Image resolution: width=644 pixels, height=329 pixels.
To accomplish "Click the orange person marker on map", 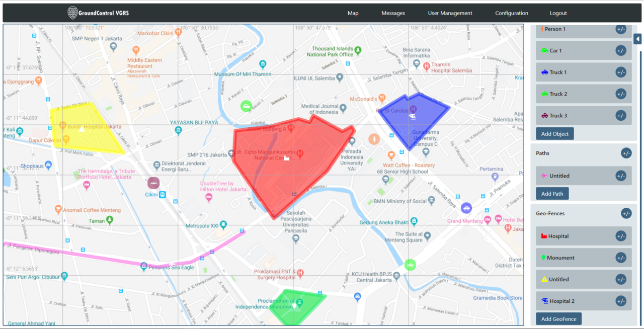I will (374, 139).
